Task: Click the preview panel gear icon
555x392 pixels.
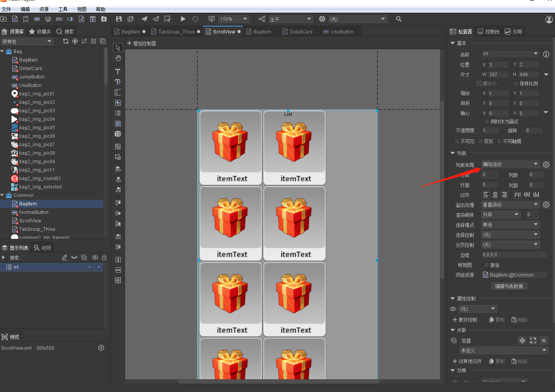Action: point(101,348)
